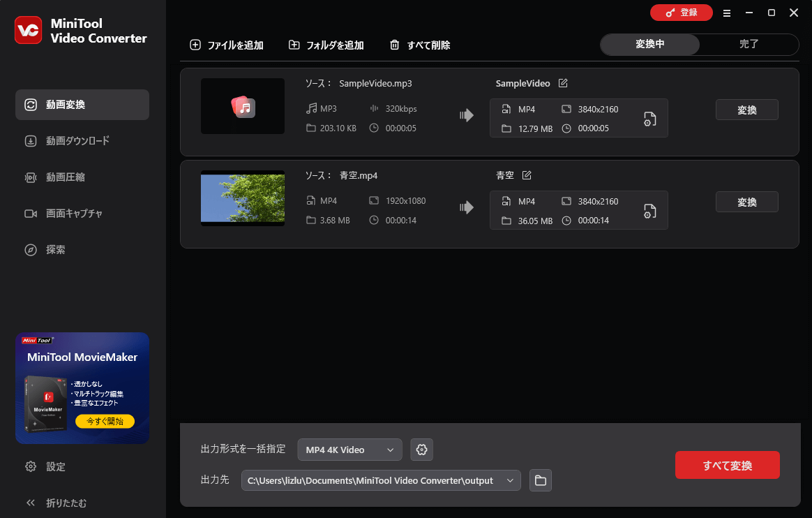This screenshot has height=518, width=812.
Task: Click the 320kbps bitrate value
Action: (x=401, y=109)
